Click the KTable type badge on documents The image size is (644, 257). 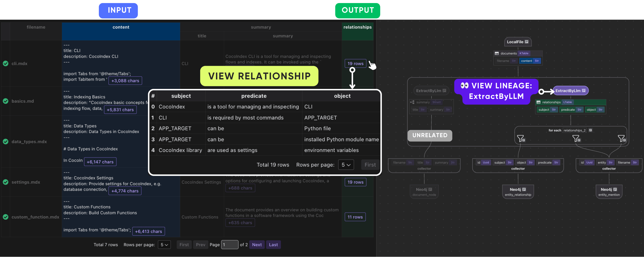[524, 53]
